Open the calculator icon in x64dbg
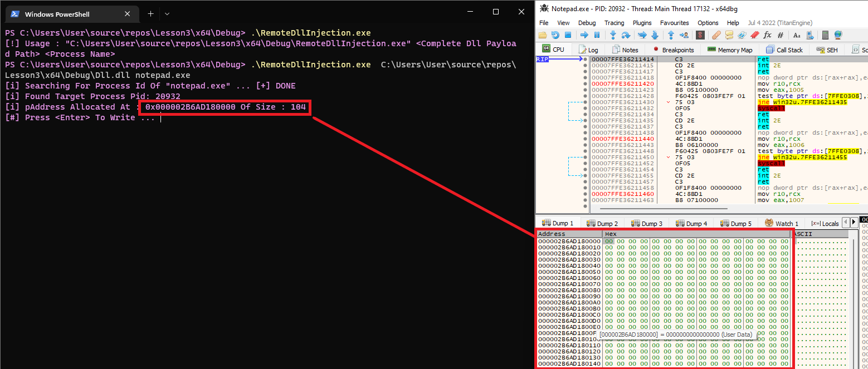 coord(825,35)
